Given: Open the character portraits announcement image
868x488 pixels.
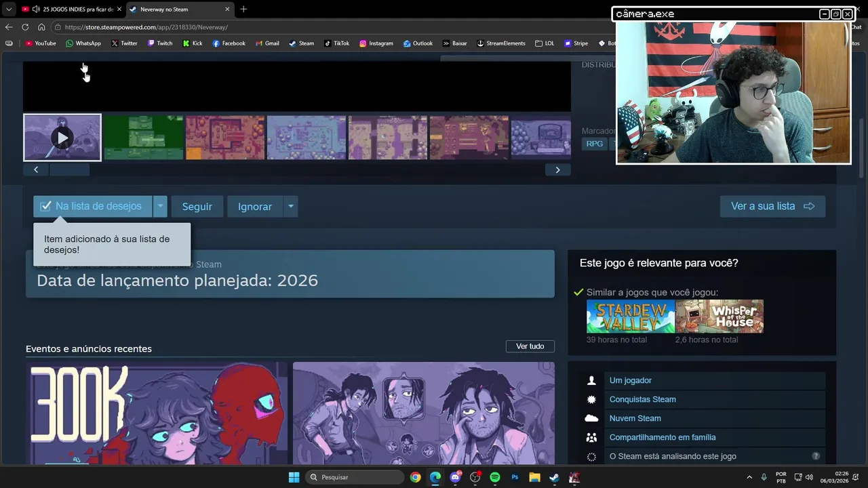Looking at the screenshot, I should [x=424, y=413].
